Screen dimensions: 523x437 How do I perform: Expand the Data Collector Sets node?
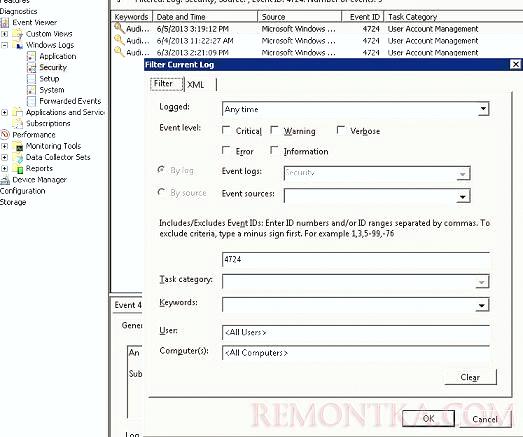coord(4,157)
